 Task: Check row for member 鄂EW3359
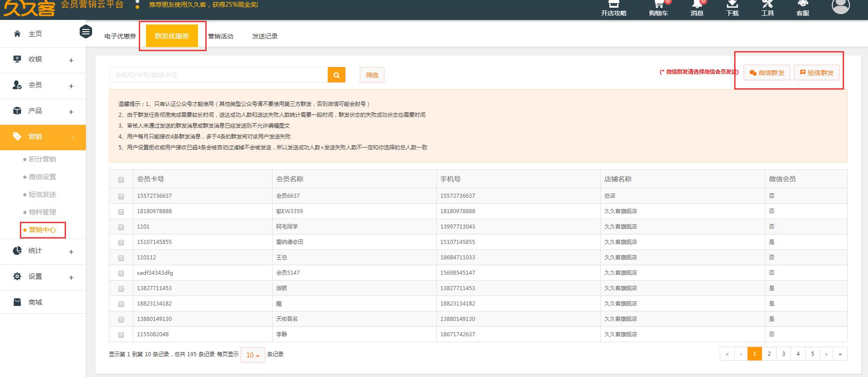click(121, 212)
